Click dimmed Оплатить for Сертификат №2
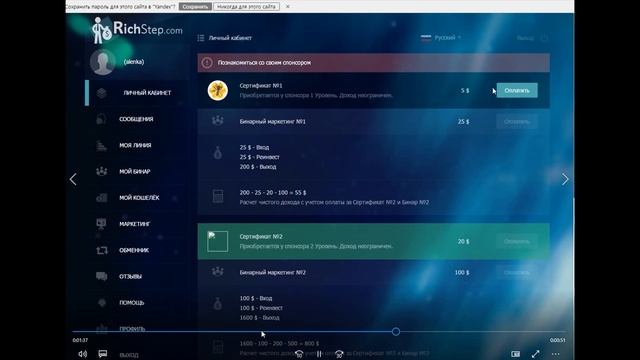 click(x=517, y=241)
